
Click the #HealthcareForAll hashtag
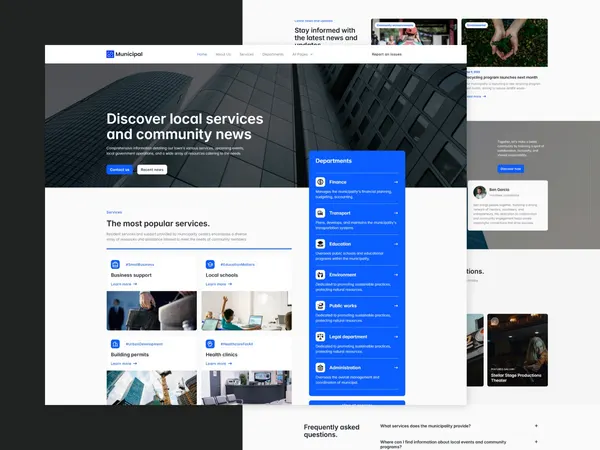pyautogui.click(x=236, y=344)
